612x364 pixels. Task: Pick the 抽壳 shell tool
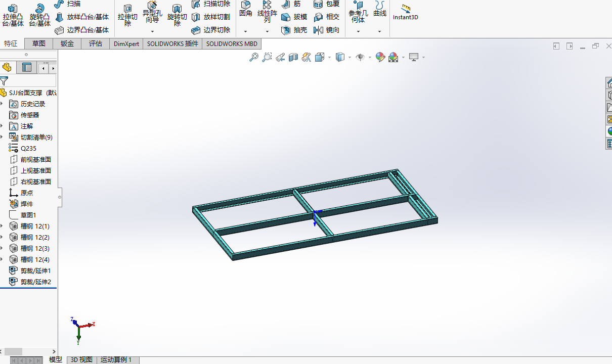point(294,30)
